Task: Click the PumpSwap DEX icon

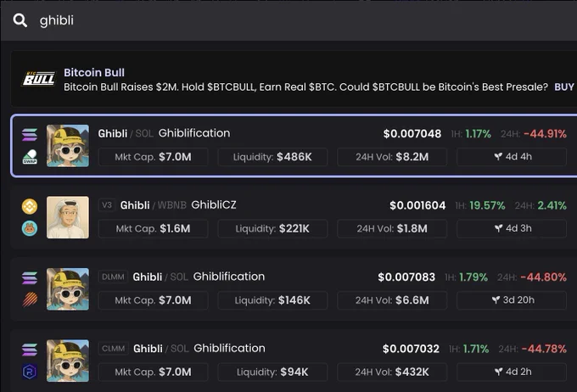Action: tap(30, 157)
